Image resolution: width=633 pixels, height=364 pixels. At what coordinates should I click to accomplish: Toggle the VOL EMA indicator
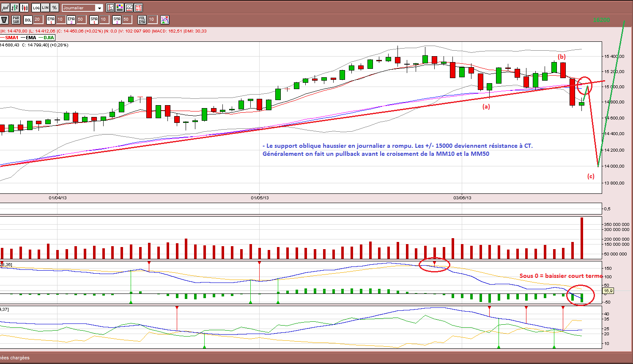[142, 19]
